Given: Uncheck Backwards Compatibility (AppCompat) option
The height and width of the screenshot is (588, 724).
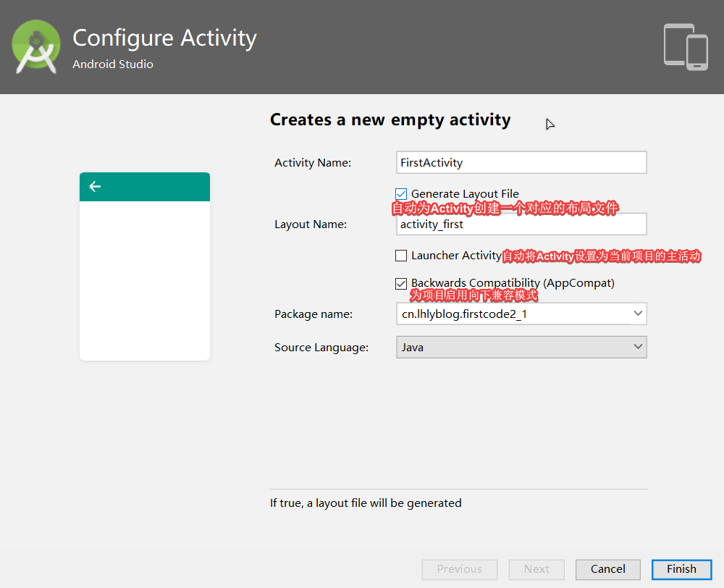Looking at the screenshot, I should [401, 284].
